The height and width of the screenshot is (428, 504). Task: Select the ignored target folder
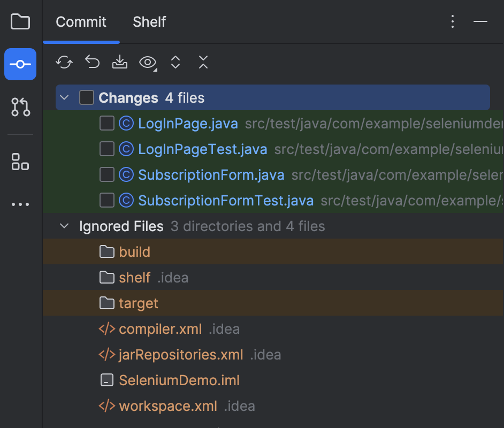[x=138, y=303]
